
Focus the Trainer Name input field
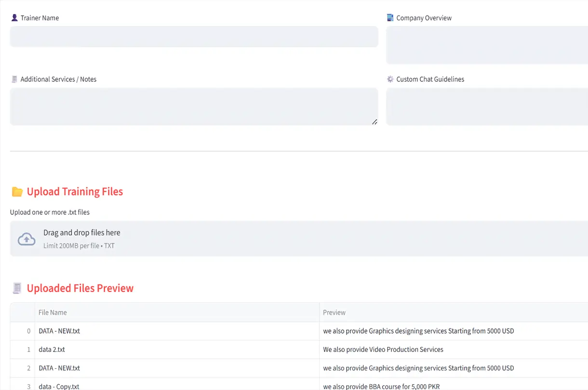click(194, 37)
